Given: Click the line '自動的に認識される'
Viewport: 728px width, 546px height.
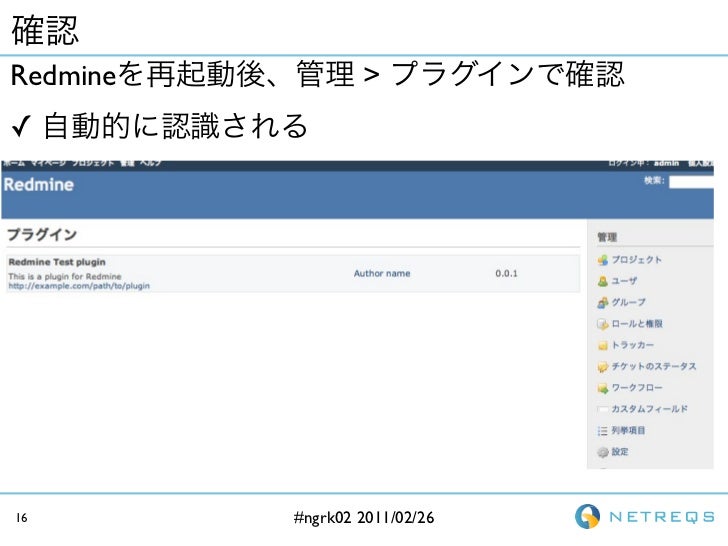Looking at the screenshot, I should 175,126.
